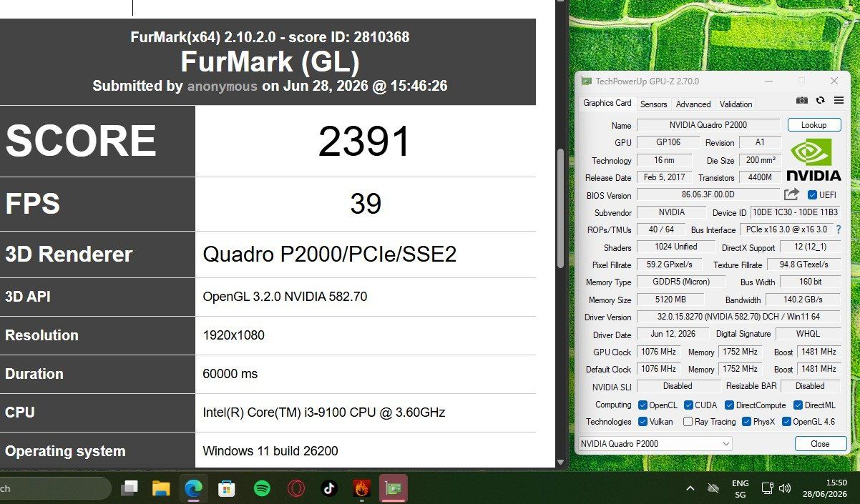Open the GPU-Z hamburger menu
This screenshot has width=860, height=504.
(838, 101)
